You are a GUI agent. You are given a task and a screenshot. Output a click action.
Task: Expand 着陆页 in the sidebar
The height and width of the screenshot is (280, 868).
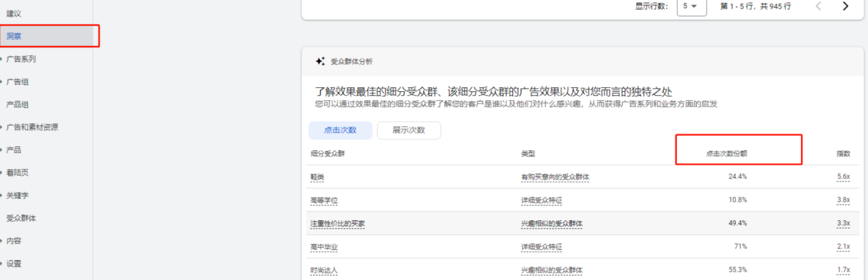[x=17, y=173]
